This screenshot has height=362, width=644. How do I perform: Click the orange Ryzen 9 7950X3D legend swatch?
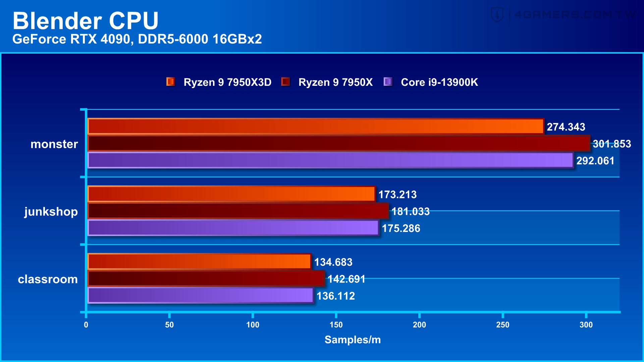coord(171,81)
